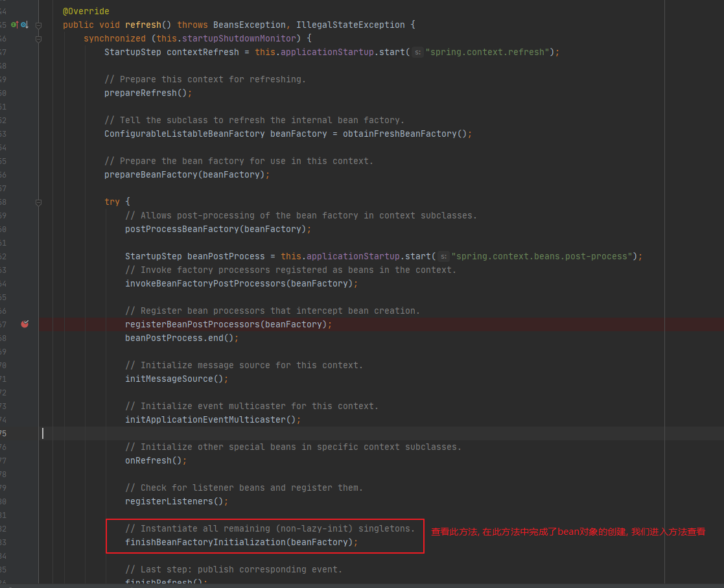724x588 pixels.
Task: Click ConfigurableListableBeanFactory type name
Action: coord(185,134)
